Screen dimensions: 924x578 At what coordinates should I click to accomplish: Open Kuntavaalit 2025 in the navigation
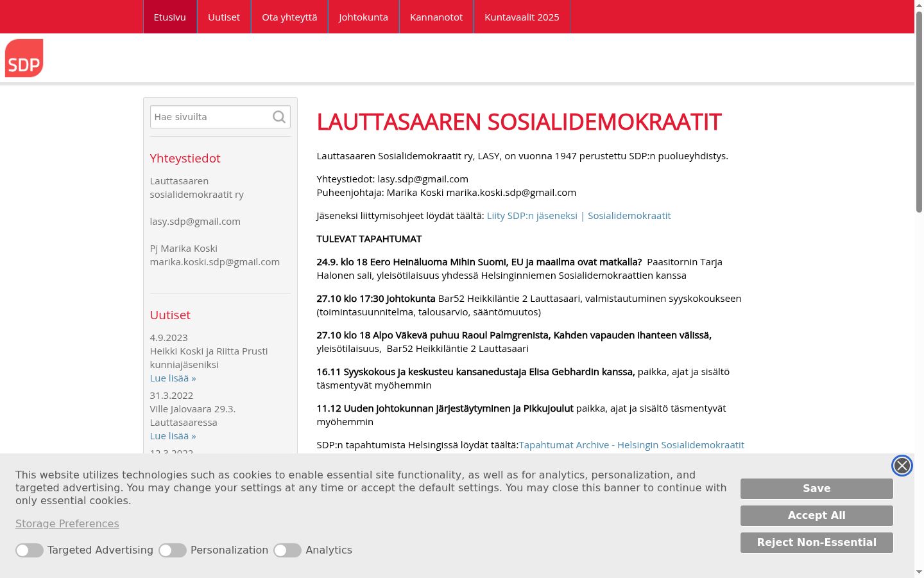coord(522,17)
